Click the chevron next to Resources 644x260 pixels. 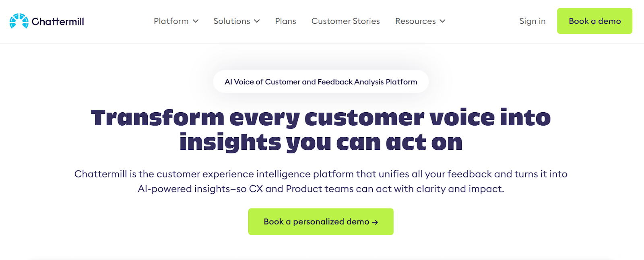442,21
